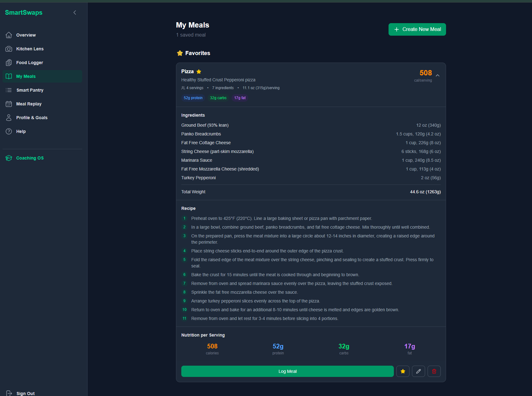The height and width of the screenshot is (396, 532).
Task: Select the Food Logger notepad icon
Action: pos(9,63)
